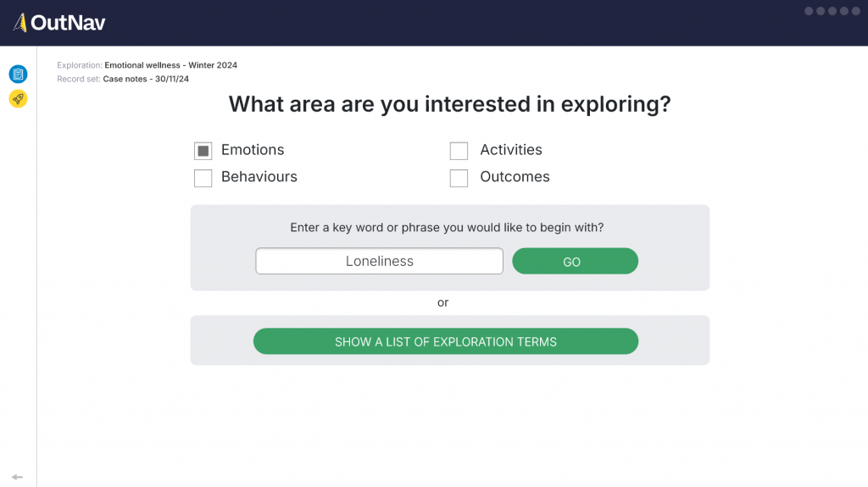Click the Emotional wellness - Winter 2024 exploration name
This screenshot has height=487, width=868.
coord(170,65)
